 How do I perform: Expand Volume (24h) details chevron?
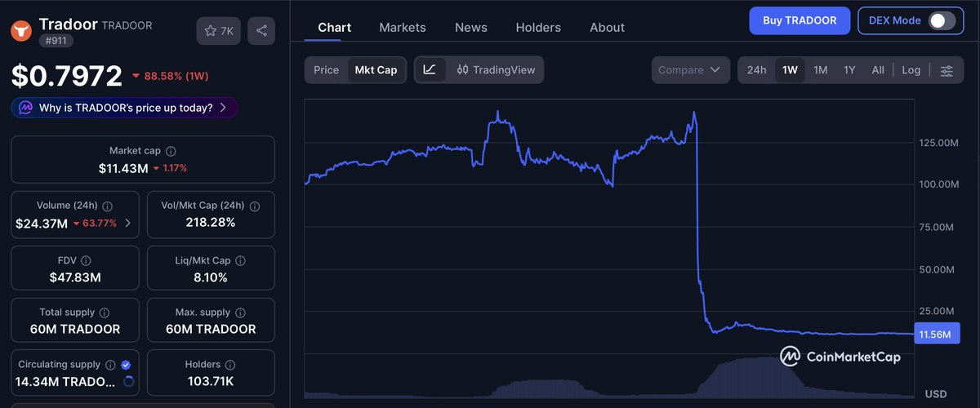pos(127,223)
